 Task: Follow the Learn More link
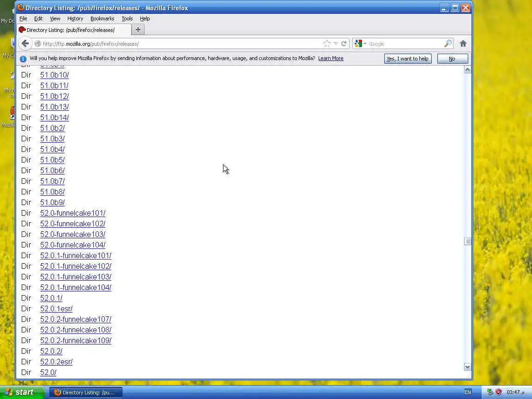pos(331,58)
